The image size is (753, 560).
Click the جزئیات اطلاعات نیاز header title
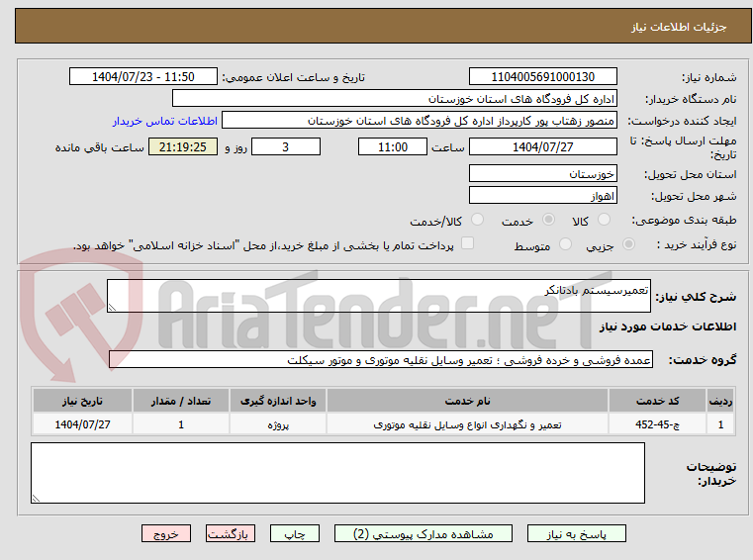click(678, 27)
